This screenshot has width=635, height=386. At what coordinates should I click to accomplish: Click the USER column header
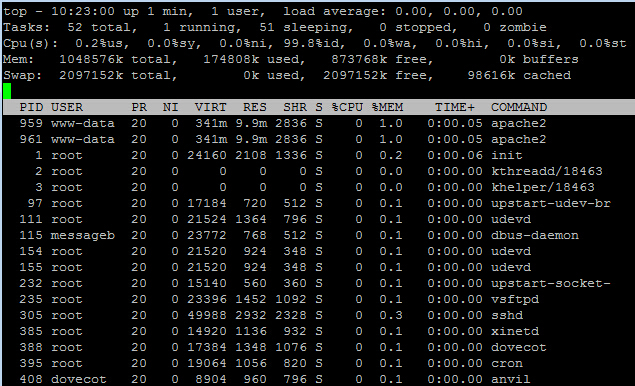click(x=67, y=107)
